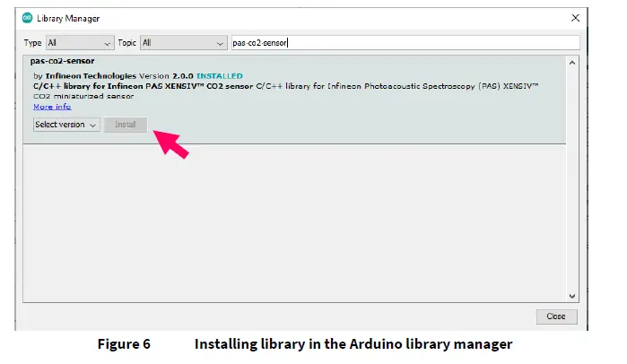The width and height of the screenshot is (627, 364).
Task: Click the Infineon Technologies author name
Action: (91, 76)
